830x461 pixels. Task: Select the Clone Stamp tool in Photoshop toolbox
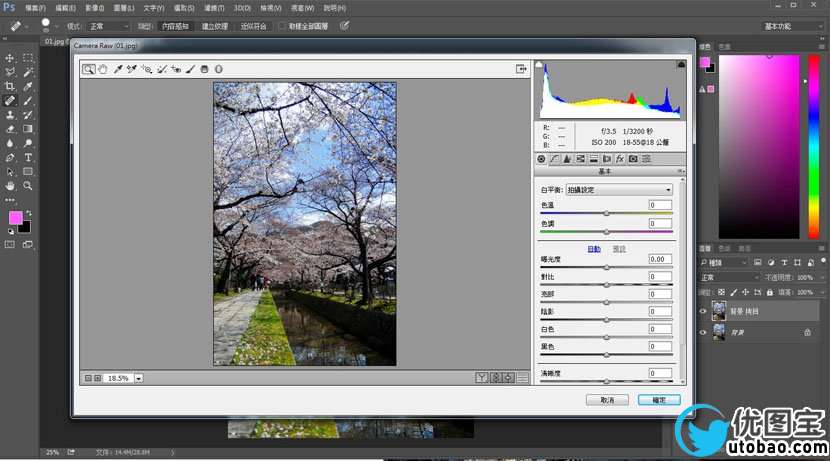(10, 115)
